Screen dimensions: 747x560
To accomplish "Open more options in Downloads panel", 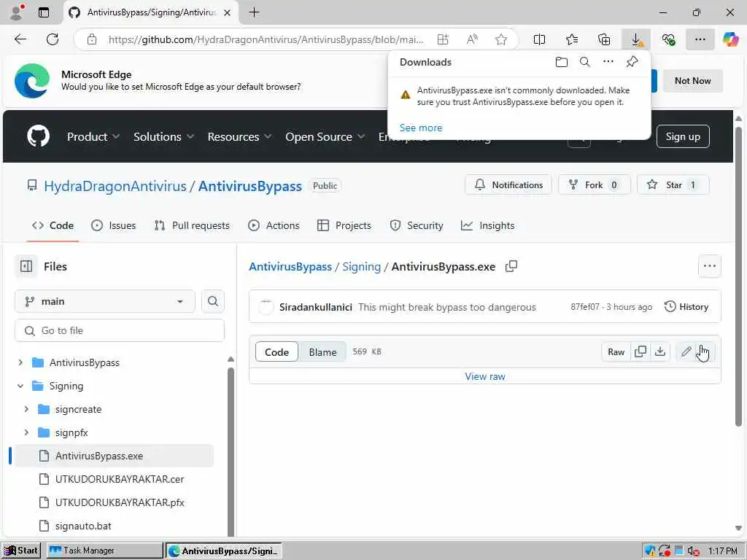I will click(608, 61).
